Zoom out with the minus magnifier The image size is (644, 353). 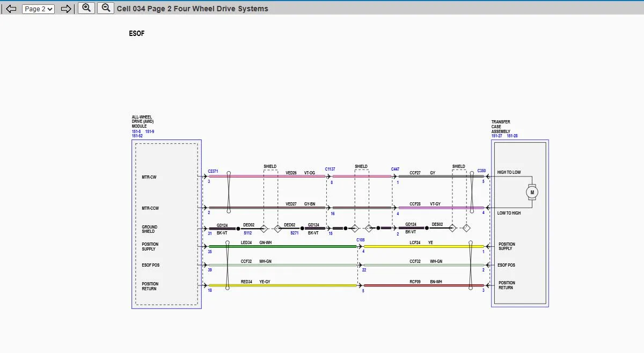106,8
